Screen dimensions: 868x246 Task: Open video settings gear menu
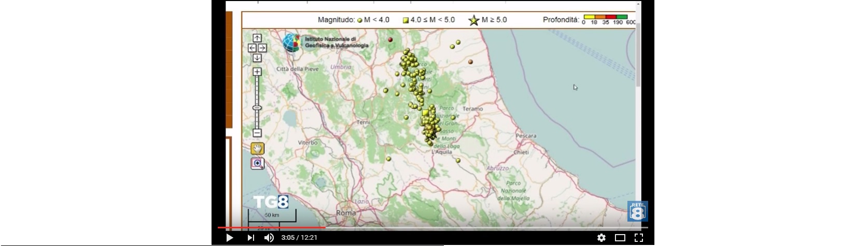pos(601,238)
